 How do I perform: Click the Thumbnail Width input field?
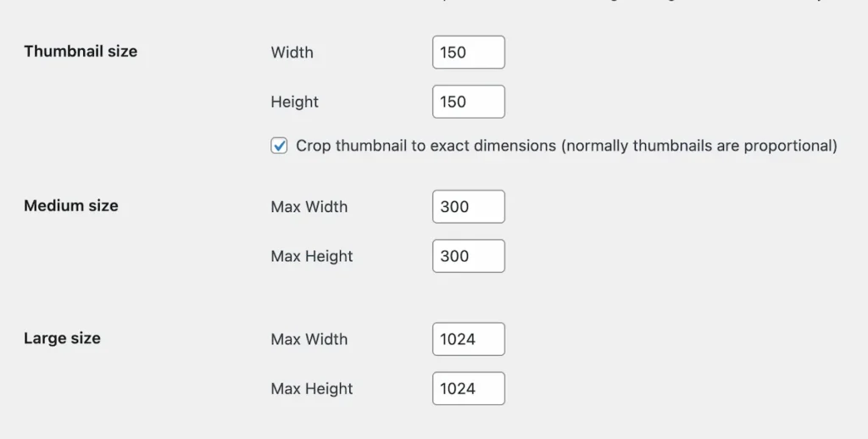(468, 53)
